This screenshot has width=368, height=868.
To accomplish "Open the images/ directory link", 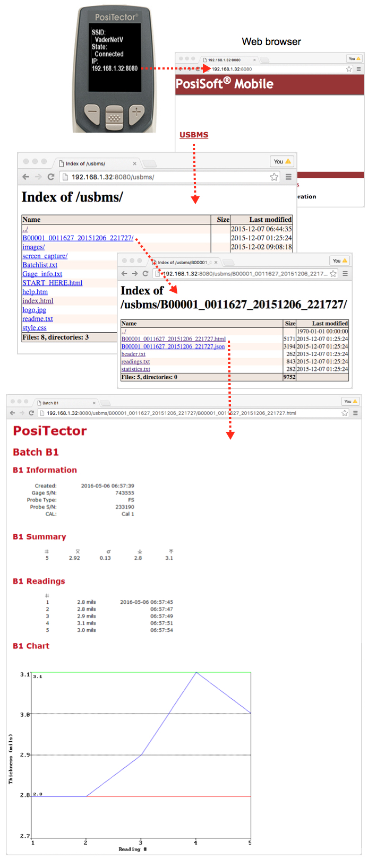I will (x=33, y=247).
